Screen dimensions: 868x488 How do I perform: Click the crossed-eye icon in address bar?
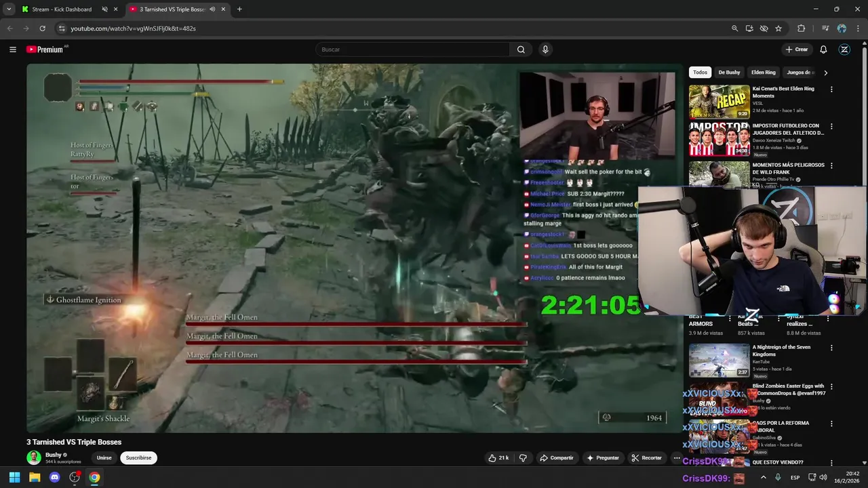pos(764,28)
